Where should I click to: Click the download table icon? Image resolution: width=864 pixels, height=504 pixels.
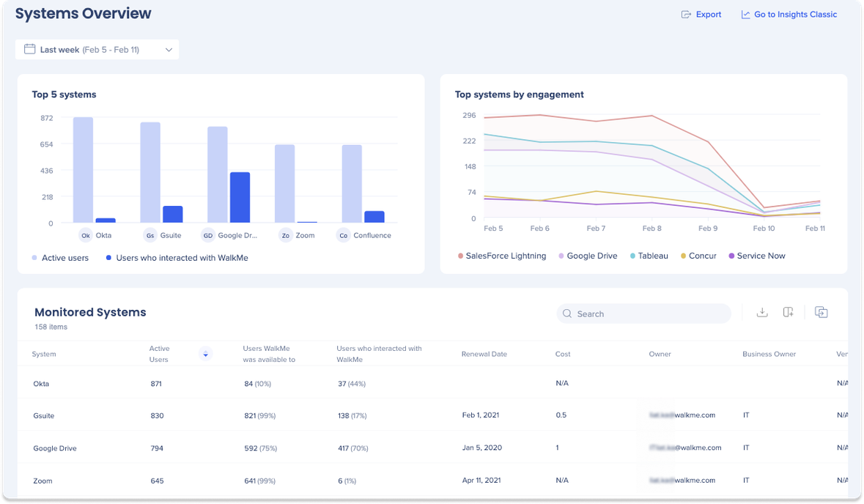click(x=762, y=312)
